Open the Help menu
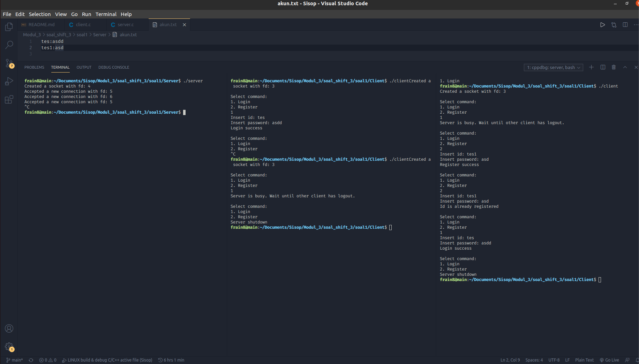This screenshot has height=364, width=639. coord(126,14)
